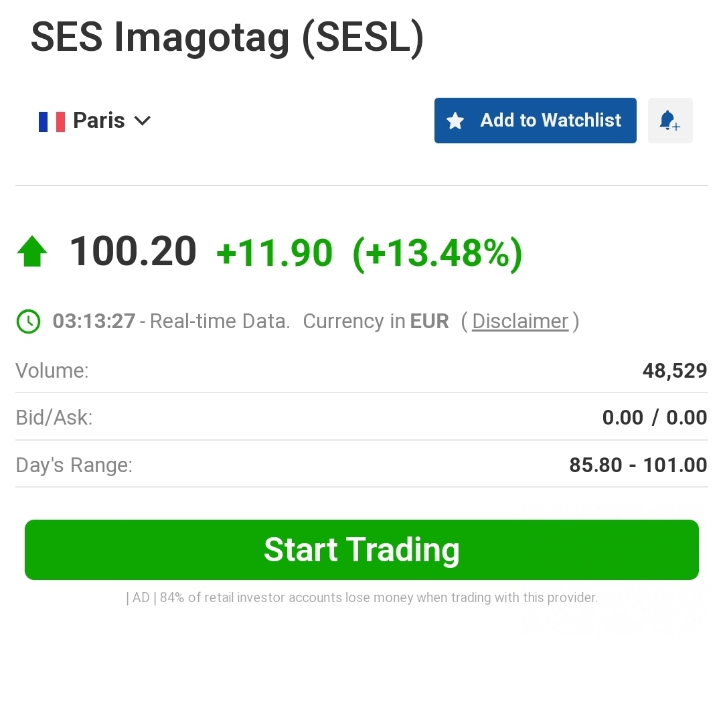Image resolution: width=723 pixels, height=728 pixels.
Task: Click the green up arrow indicator
Action: (x=32, y=253)
